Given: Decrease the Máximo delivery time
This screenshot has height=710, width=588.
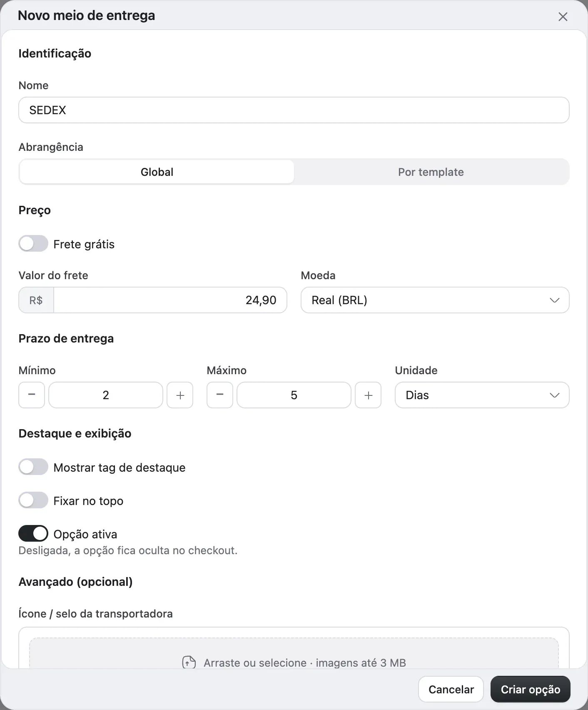Looking at the screenshot, I should click(x=220, y=395).
